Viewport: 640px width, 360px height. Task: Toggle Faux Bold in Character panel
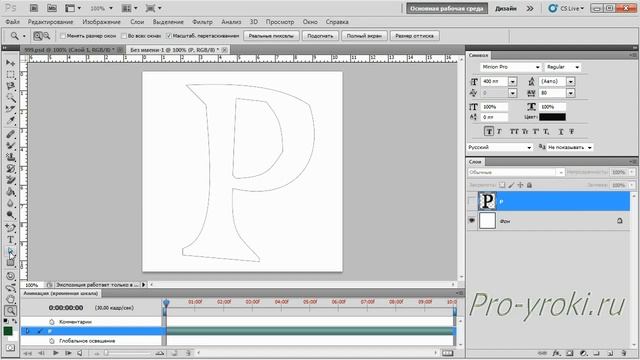pos(489,131)
